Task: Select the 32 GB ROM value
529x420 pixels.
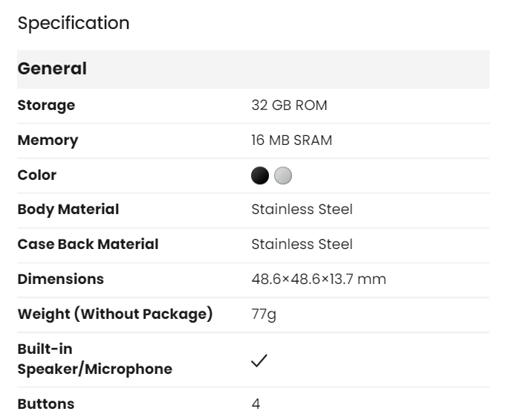Action: click(x=290, y=106)
